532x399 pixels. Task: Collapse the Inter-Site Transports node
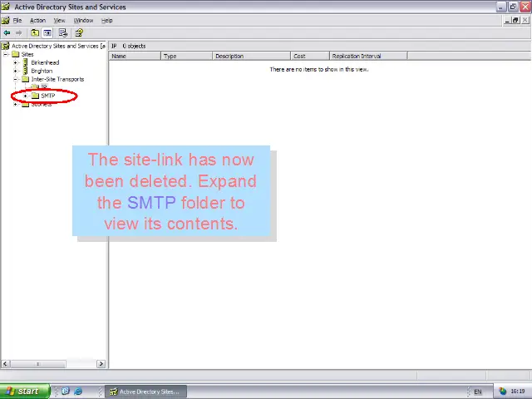15,79
